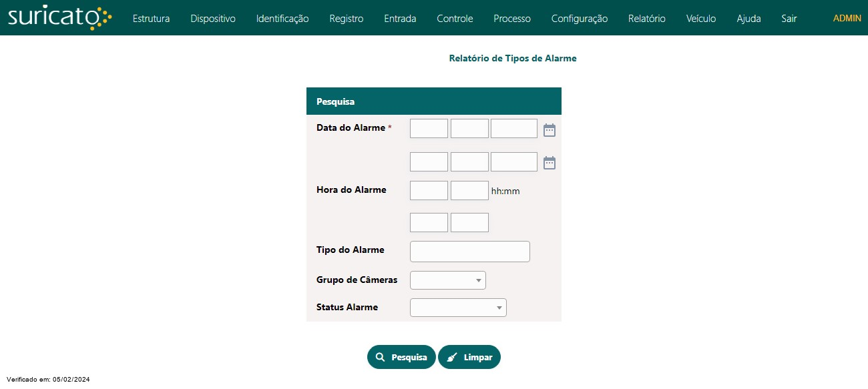Click the Suricato logo
The width and height of the screenshot is (868, 389).
pos(60,18)
